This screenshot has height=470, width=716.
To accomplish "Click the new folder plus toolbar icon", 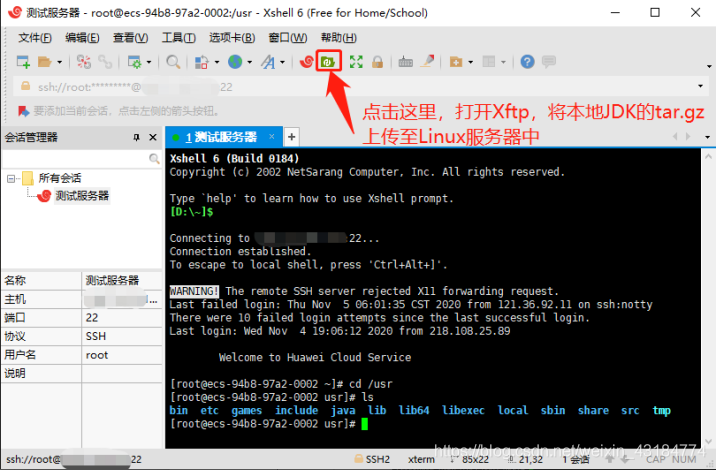I will (x=456, y=62).
